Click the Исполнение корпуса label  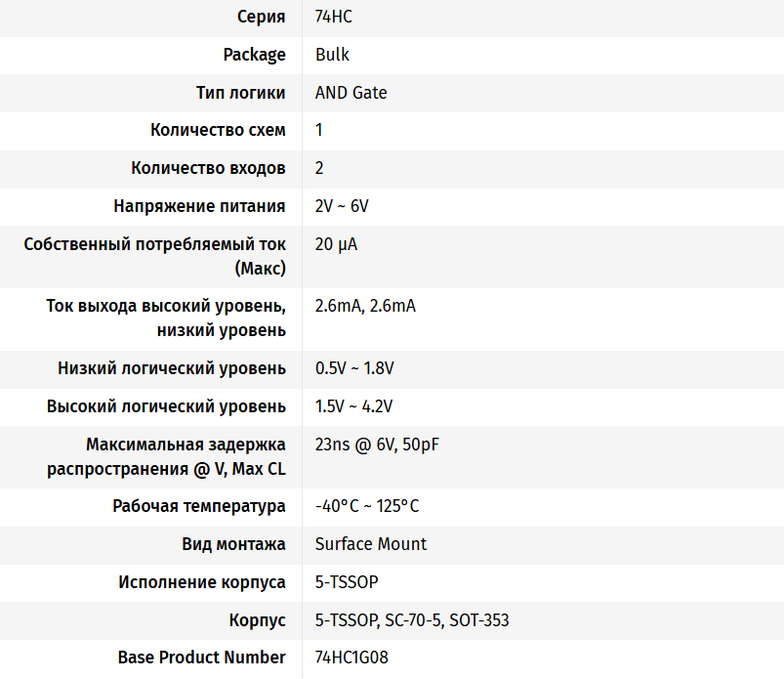[202, 582]
